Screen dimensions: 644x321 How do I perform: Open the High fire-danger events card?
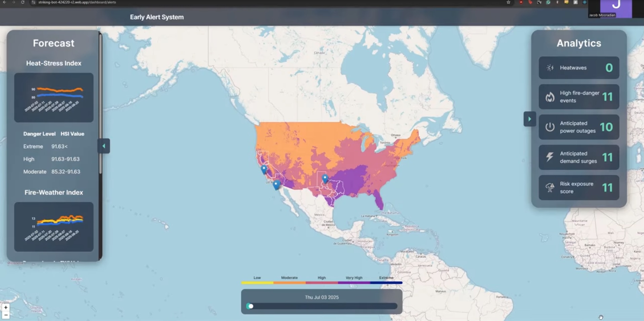click(579, 97)
